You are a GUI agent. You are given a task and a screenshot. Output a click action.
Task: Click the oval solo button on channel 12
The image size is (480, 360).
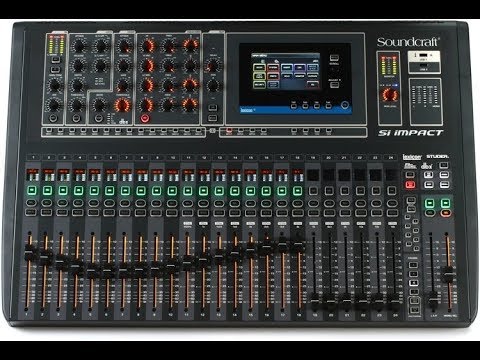pos(203,203)
